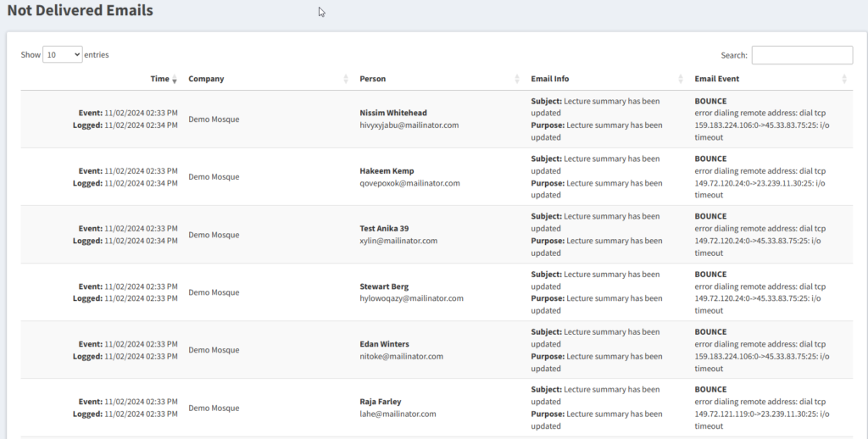This screenshot has width=868, height=439.
Task: Sort table using the Company column sort icon
Action: click(346, 79)
